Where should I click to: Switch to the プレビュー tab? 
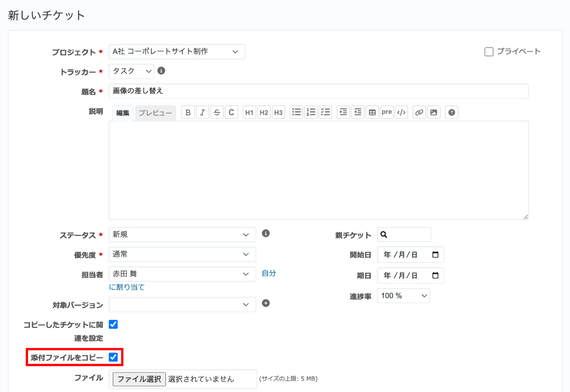click(x=155, y=113)
